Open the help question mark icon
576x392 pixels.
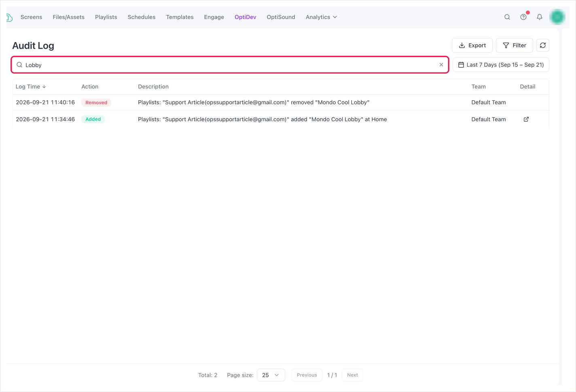click(523, 17)
